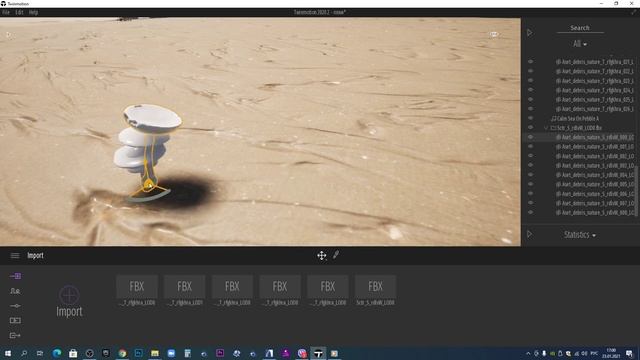Open notification center on taskbar
640x360 pixels.
pos(629,353)
